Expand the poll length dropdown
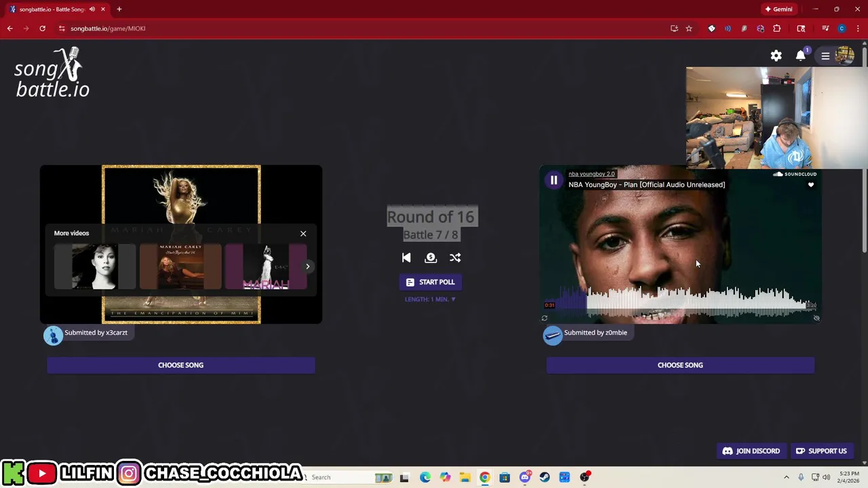Image resolution: width=868 pixels, height=488 pixels. (x=431, y=299)
